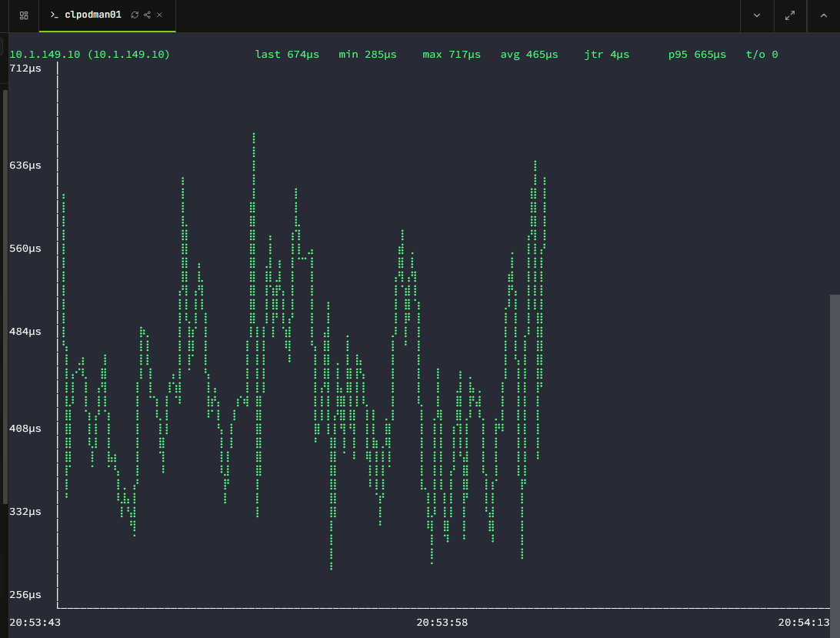The height and width of the screenshot is (638, 840).
Task: Click the 20:53:43 time axis label
Action: coord(35,623)
